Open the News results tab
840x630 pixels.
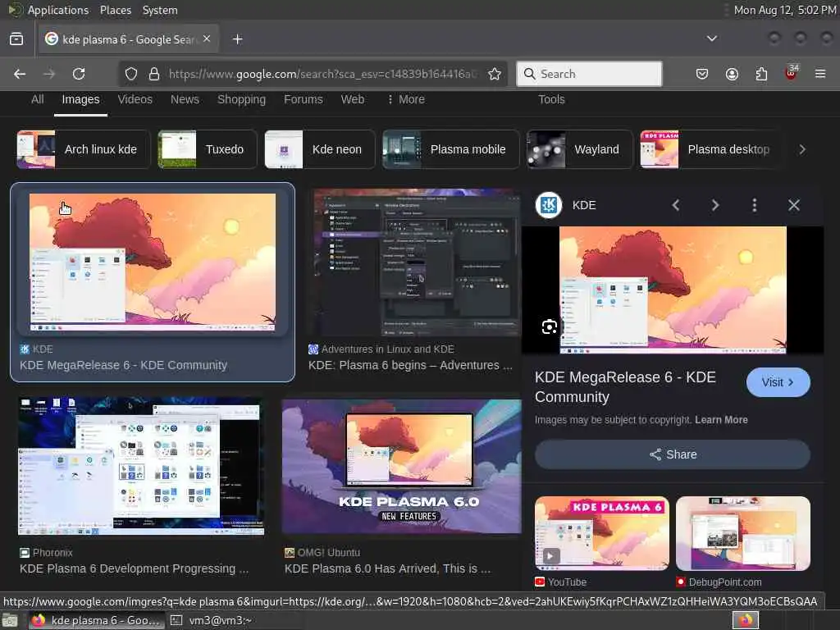tap(185, 99)
